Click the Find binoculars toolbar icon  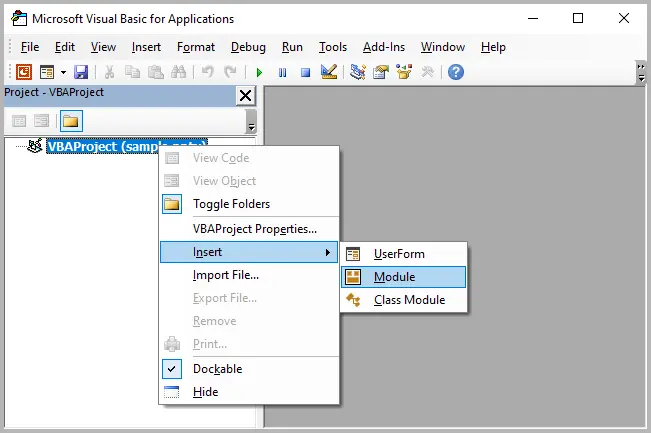(179, 72)
